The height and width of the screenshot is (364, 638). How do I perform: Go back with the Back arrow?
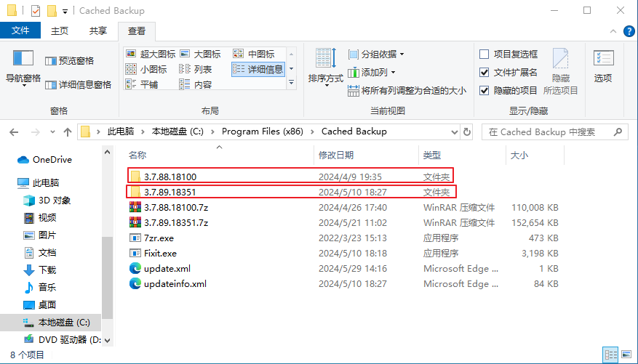click(14, 132)
